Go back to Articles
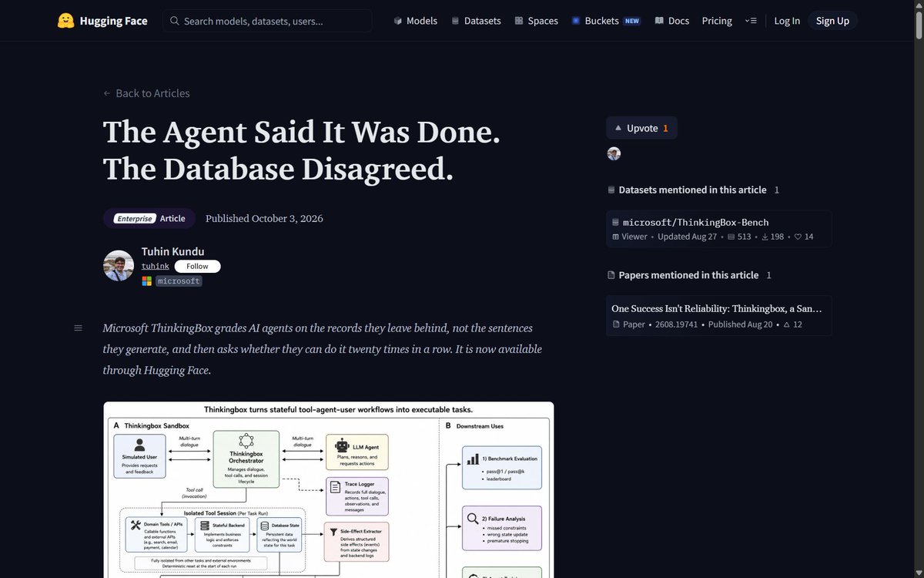 pos(146,93)
